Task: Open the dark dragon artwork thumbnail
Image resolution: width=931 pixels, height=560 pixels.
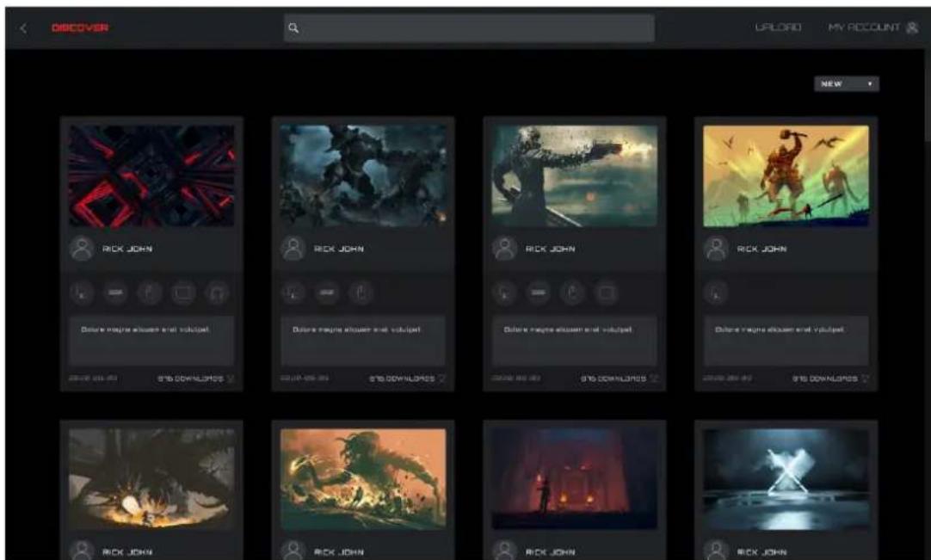Action: tap(151, 479)
